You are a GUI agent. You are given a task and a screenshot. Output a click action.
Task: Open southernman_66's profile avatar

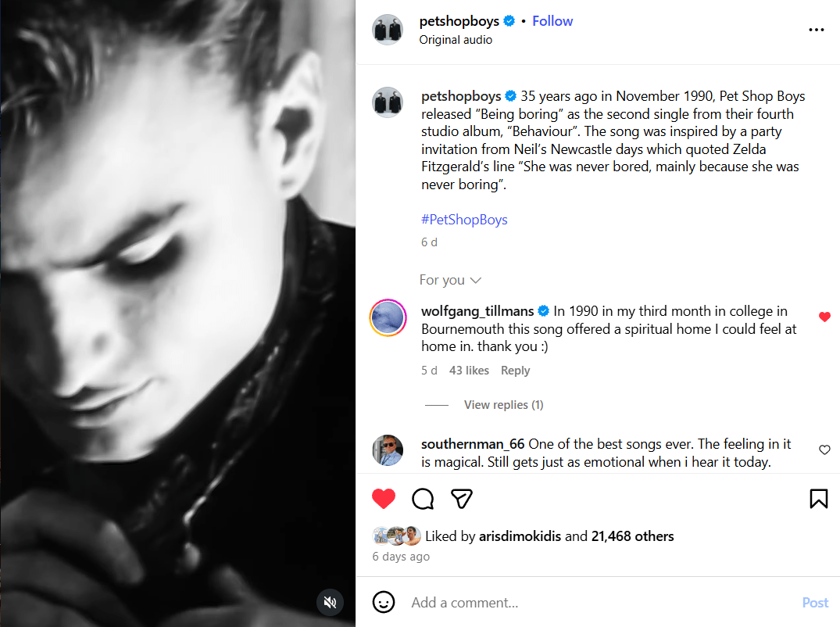[388, 450]
